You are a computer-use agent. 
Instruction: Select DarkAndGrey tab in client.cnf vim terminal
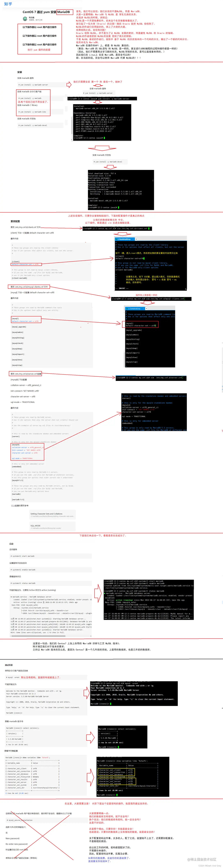[125, 239]
